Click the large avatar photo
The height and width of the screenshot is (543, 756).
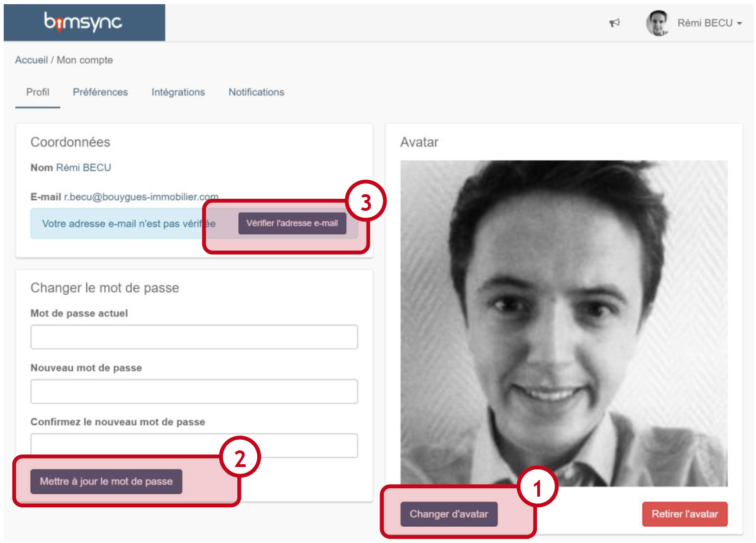pos(564,323)
